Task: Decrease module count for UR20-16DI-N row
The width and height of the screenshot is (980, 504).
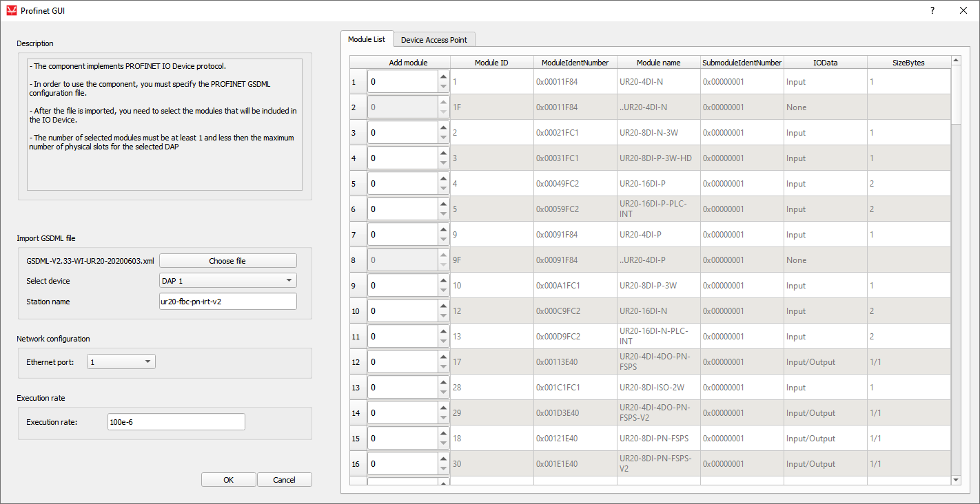Action: 443,317
